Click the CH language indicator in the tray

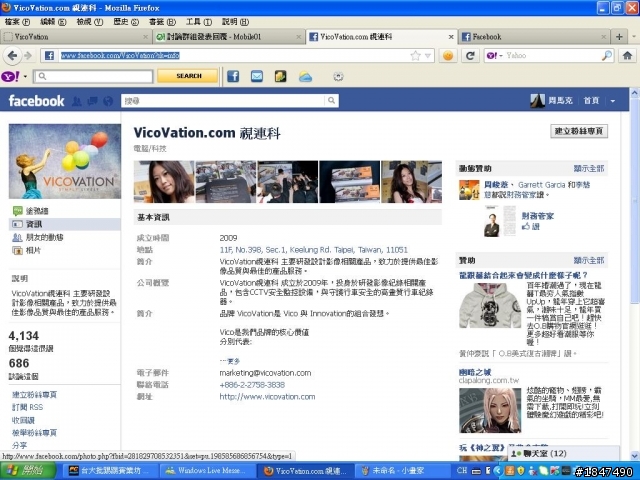tap(462, 470)
